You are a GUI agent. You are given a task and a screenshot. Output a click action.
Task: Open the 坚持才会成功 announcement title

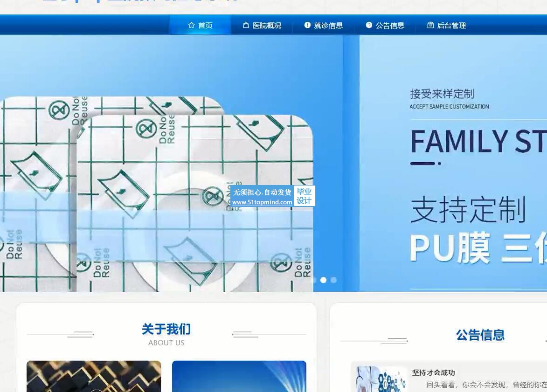[434, 372]
